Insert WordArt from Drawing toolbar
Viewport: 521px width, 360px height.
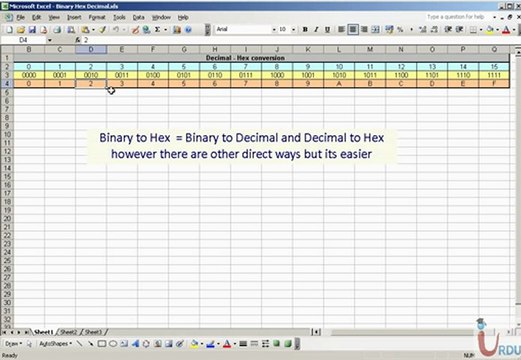pyautogui.click(x=135, y=344)
